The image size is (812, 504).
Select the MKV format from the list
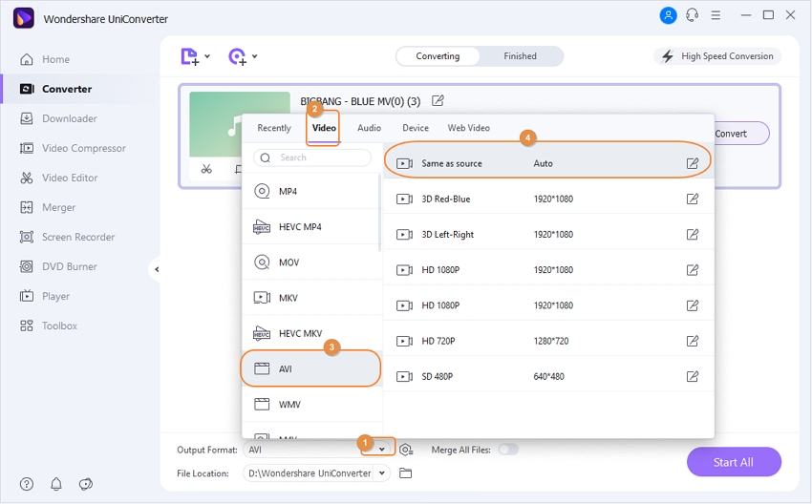coord(288,298)
